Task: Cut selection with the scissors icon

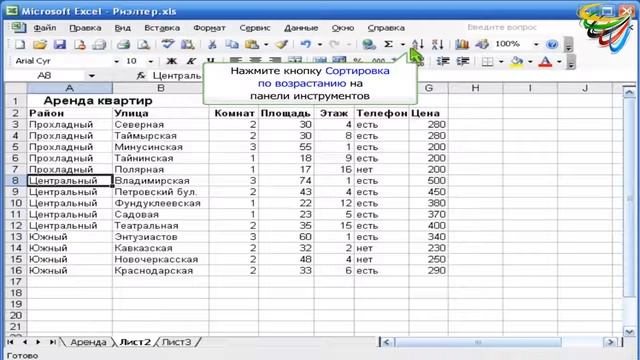Action: coord(212,44)
